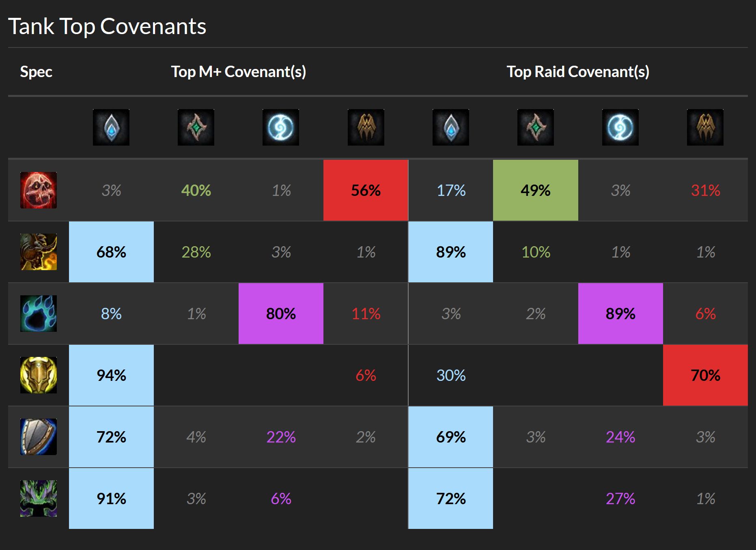This screenshot has width=756, height=550.
Task: Click the Protection Warrior shield spec icon
Action: [39, 437]
